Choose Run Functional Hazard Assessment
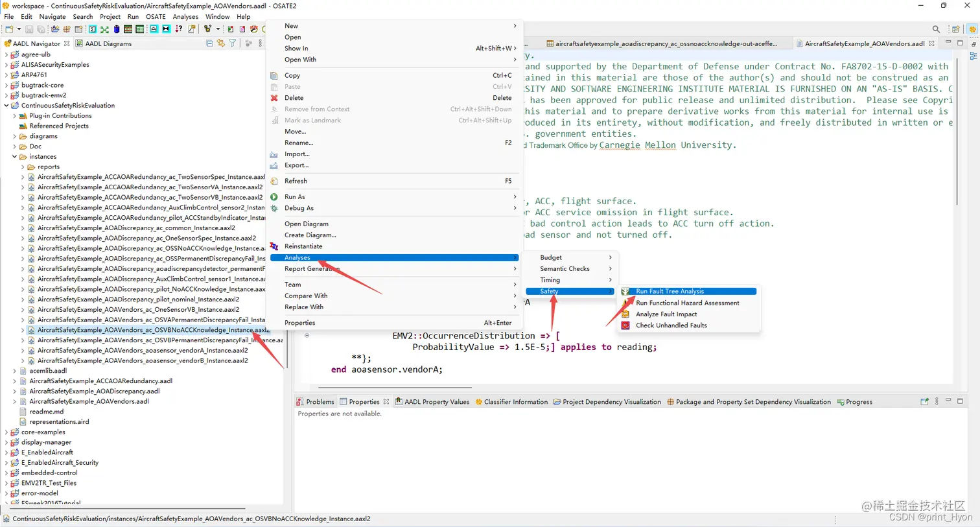The height and width of the screenshot is (527, 980). [688, 303]
